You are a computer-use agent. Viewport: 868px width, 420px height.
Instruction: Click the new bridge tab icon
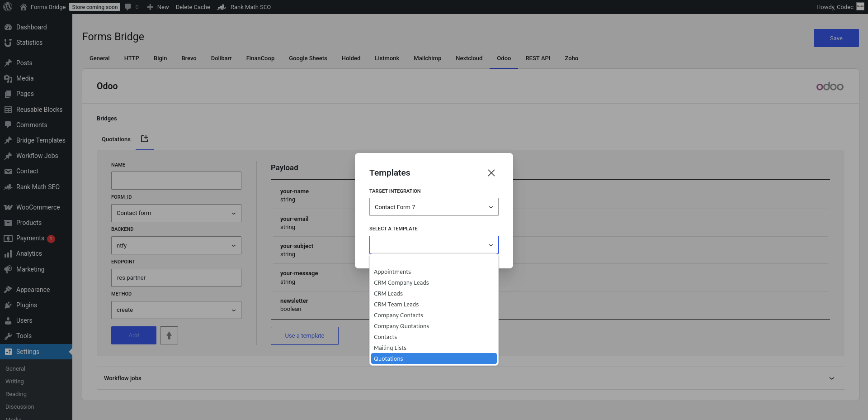(x=145, y=139)
